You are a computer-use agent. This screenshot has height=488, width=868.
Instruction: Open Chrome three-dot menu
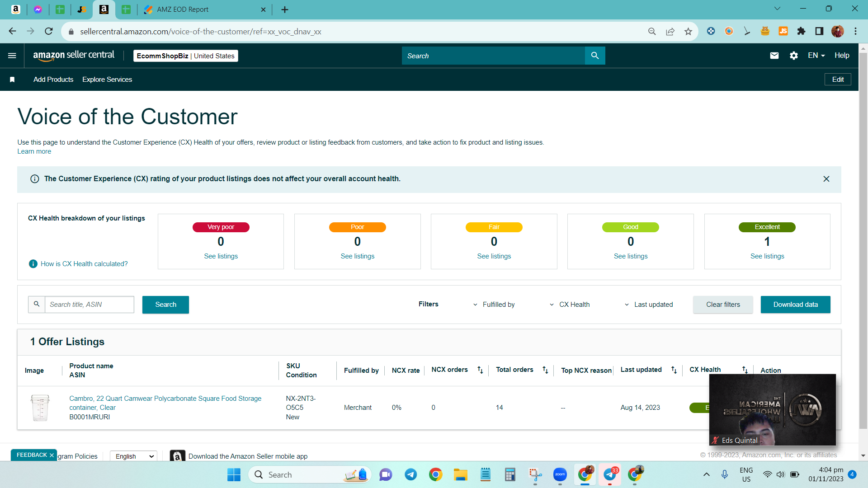tap(855, 31)
